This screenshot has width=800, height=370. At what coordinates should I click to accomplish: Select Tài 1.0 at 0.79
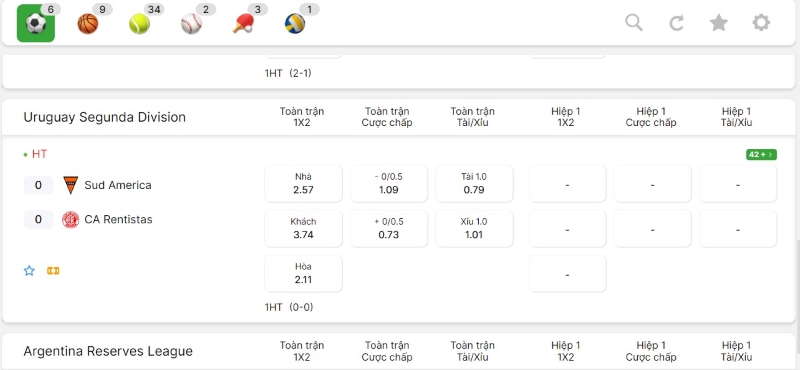(474, 184)
